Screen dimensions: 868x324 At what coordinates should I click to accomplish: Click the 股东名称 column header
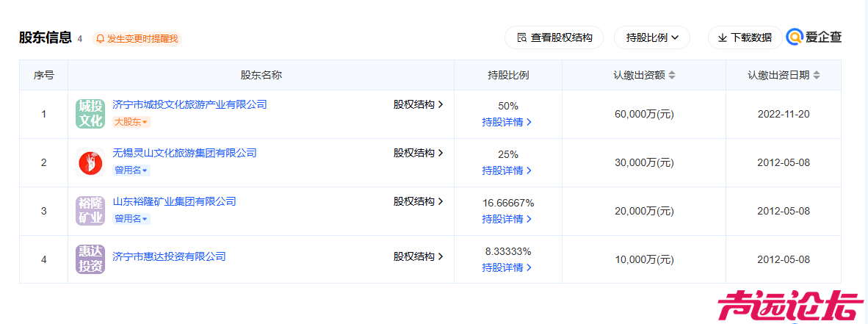pos(261,76)
